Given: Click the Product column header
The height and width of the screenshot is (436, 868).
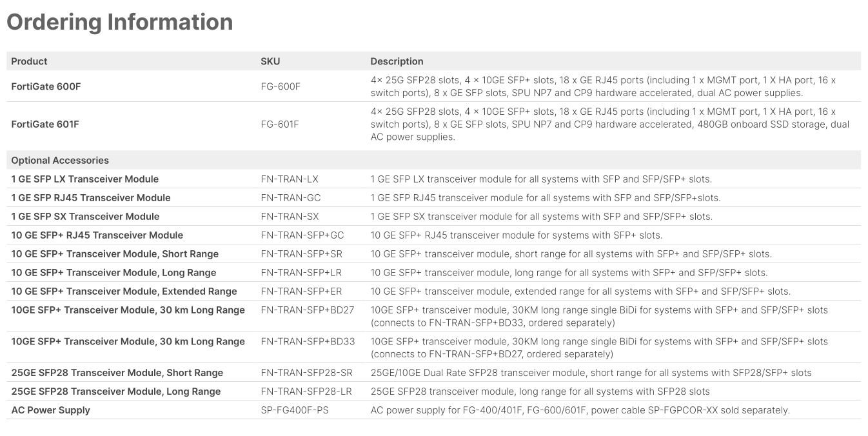Looking at the screenshot, I should (x=29, y=61).
